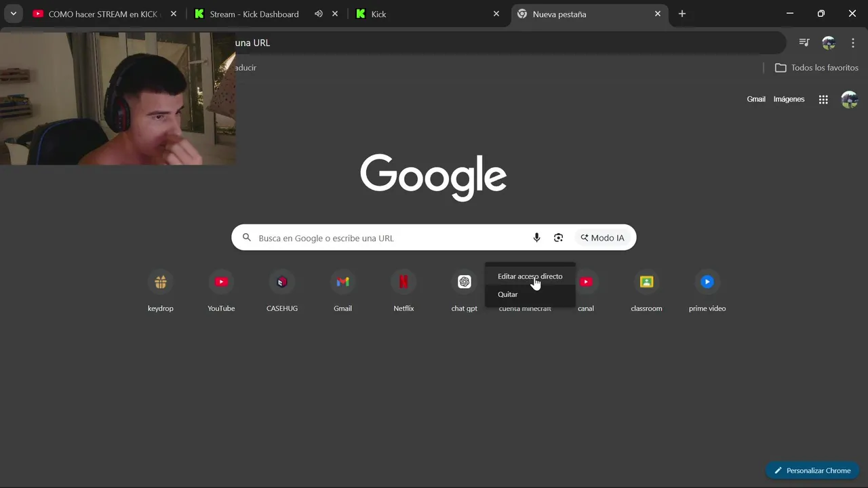Open the YouTube shortcut tile
868x488 pixels.
click(221, 289)
